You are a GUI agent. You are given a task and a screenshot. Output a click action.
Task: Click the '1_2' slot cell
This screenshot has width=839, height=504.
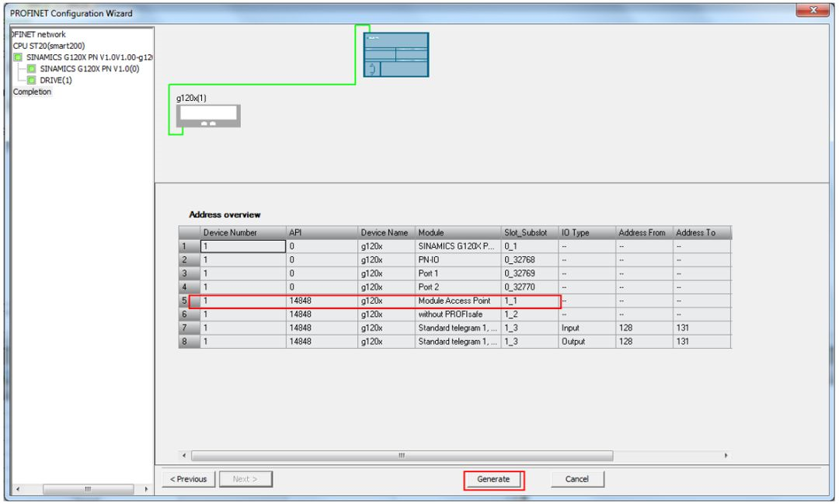point(530,315)
